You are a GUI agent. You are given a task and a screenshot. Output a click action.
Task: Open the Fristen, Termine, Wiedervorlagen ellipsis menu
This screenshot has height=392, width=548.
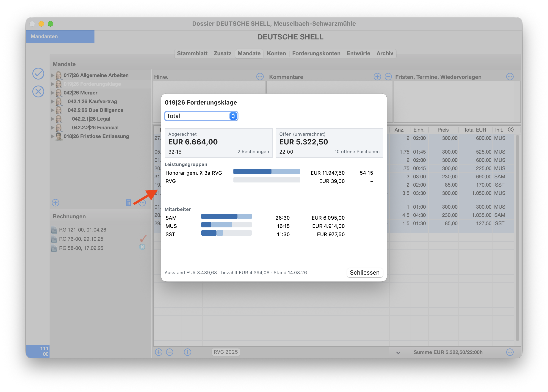pyautogui.click(x=510, y=77)
